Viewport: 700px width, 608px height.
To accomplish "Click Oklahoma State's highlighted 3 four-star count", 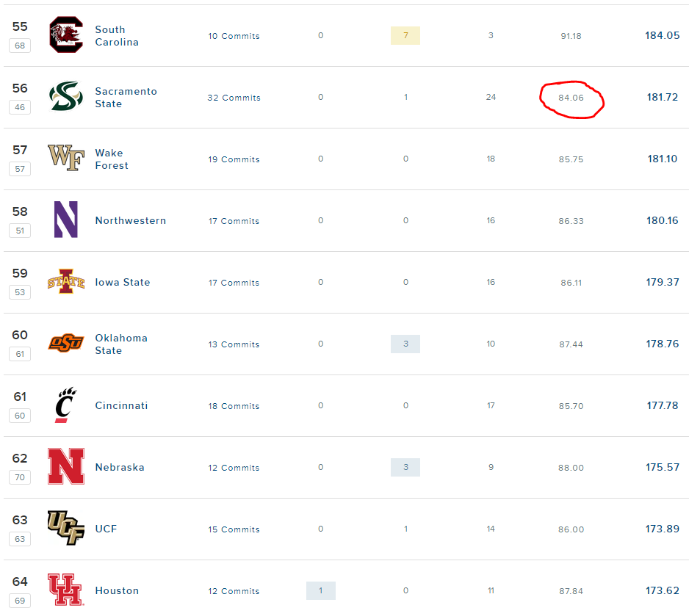I will (x=405, y=344).
